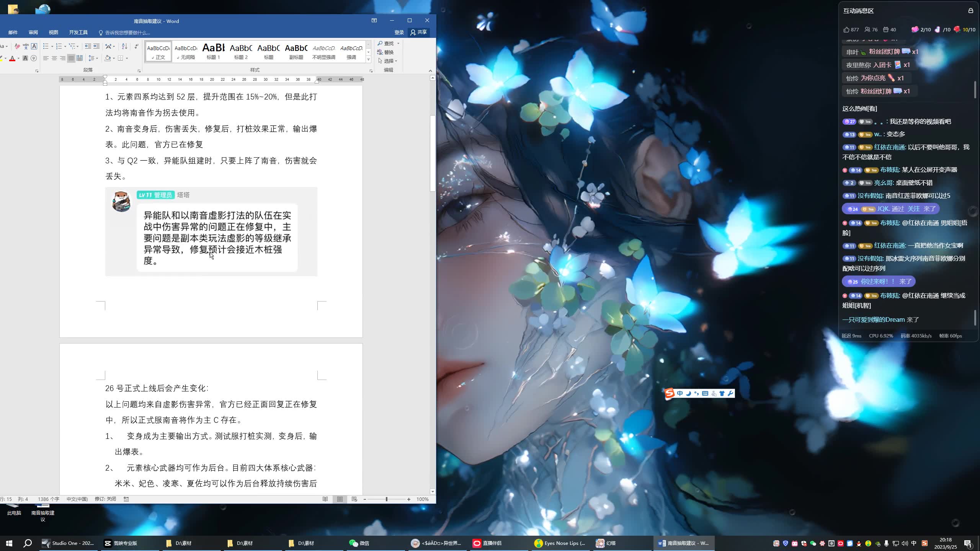Screen dimensions: 980x551
Task: Apply a multilevel list
Action: (x=72, y=46)
